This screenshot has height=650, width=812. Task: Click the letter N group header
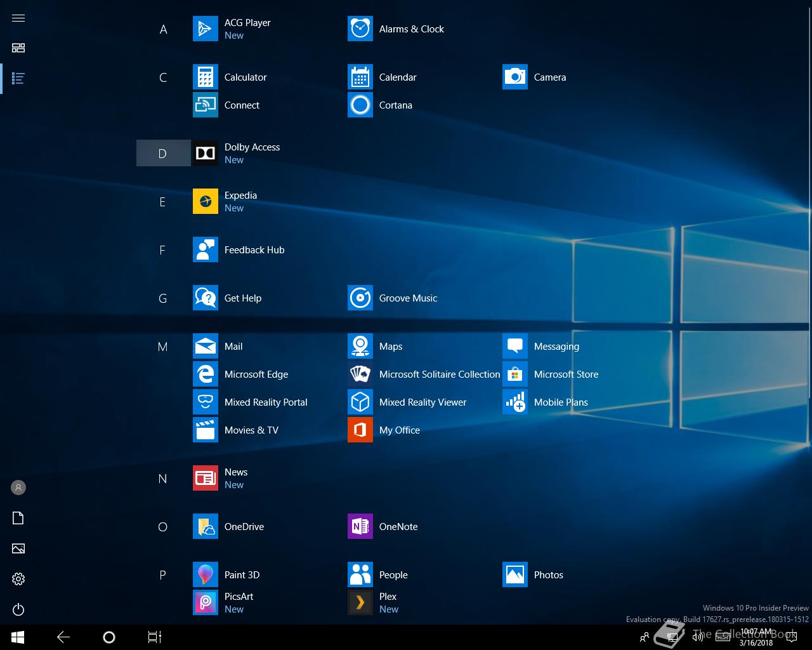coord(163,479)
